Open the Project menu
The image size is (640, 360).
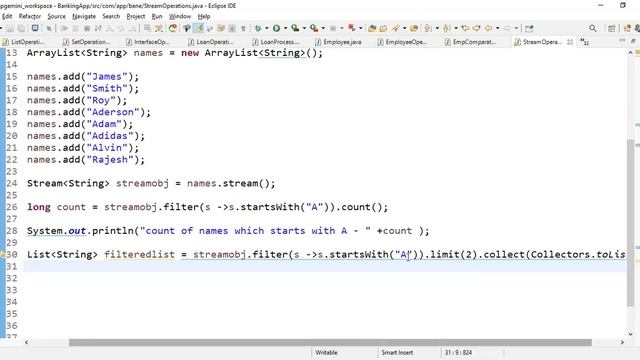[136, 16]
